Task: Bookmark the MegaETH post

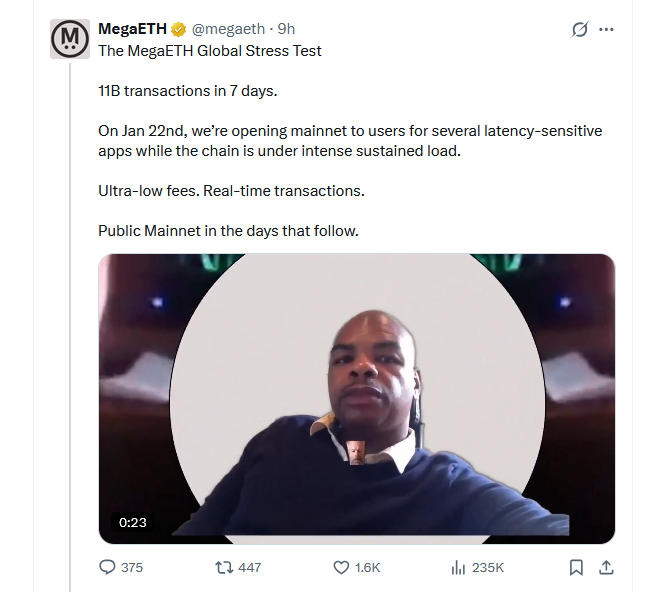Action: point(576,567)
